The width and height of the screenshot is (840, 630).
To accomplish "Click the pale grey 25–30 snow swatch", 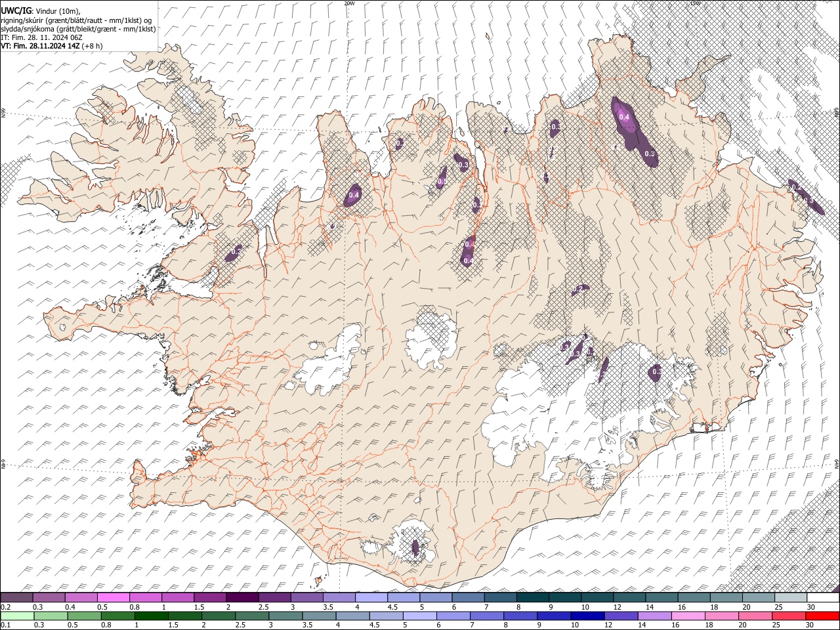I will point(791,598).
